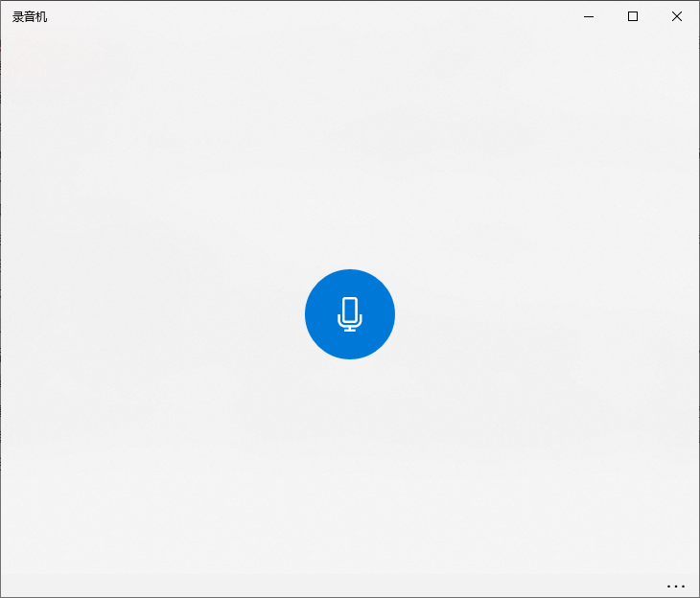Click the ellipsis icon at bottom right
Image resolution: width=700 pixels, height=598 pixels.
tap(676, 586)
